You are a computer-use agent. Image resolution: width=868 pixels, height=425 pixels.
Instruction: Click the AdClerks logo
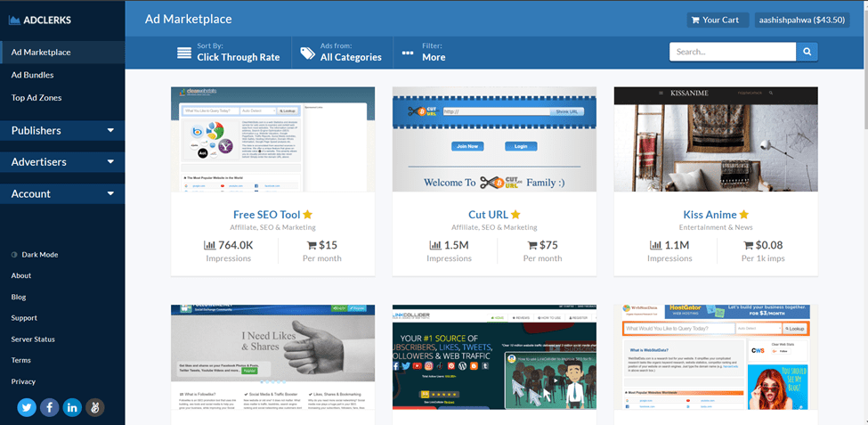coord(40,20)
